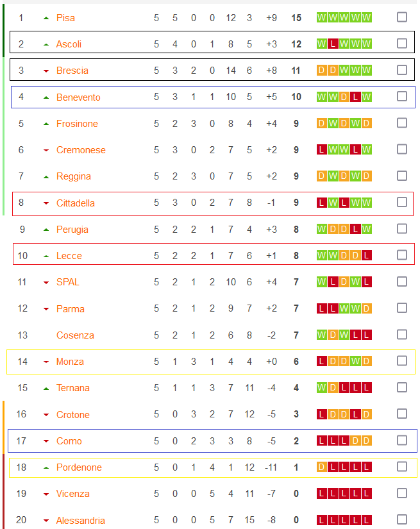Click the green up arrow beside Pisa

(46, 18)
